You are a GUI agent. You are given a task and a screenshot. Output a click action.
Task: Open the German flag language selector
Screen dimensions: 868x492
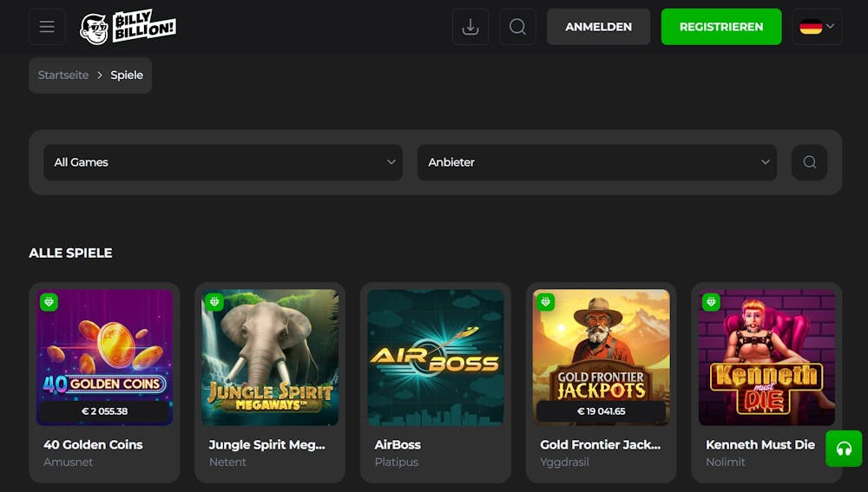[x=817, y=27]
